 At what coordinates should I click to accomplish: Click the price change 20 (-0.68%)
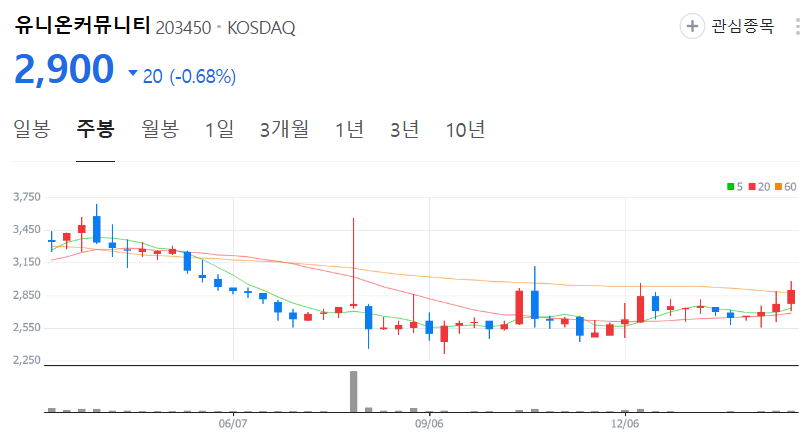(189, 76)
